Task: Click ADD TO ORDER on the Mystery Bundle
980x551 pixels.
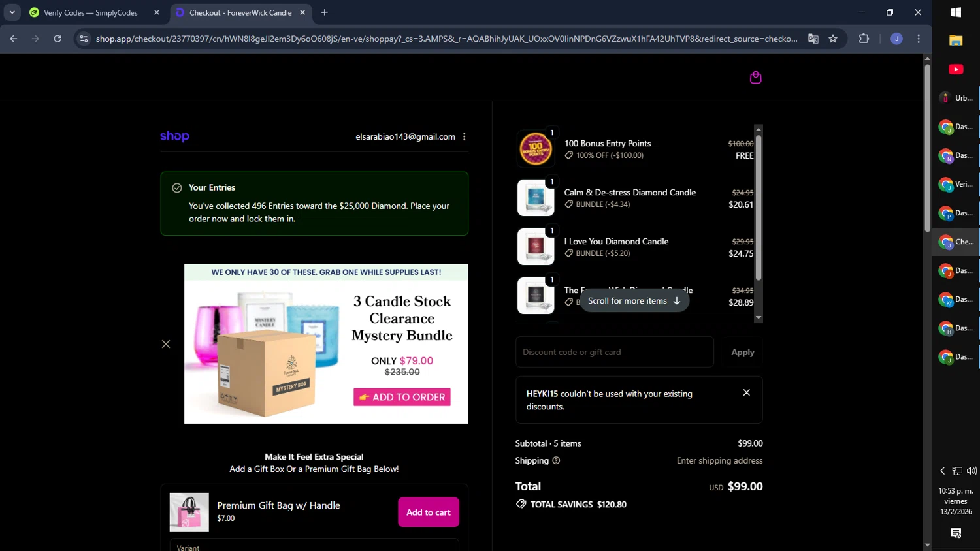Action: coord(402,397)
